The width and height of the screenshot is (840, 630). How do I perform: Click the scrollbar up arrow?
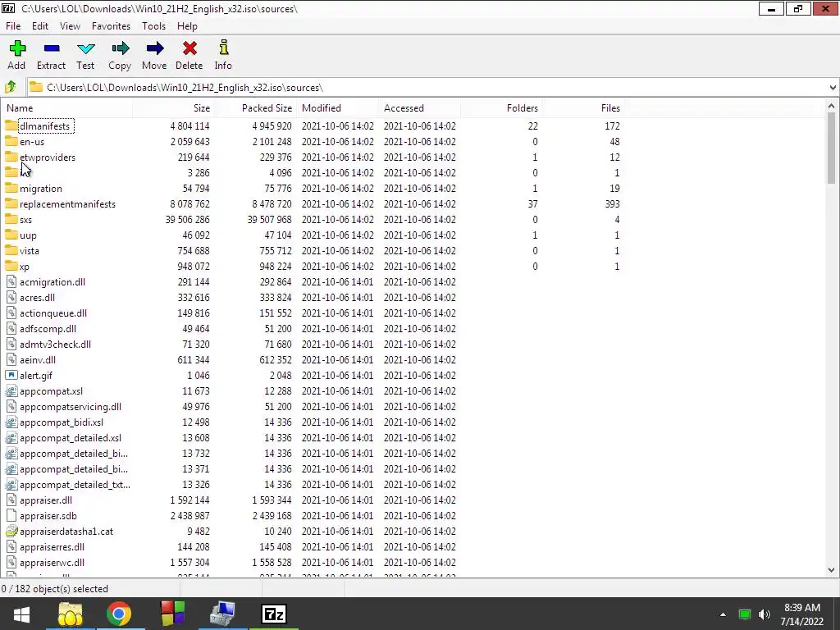(831, 106)
